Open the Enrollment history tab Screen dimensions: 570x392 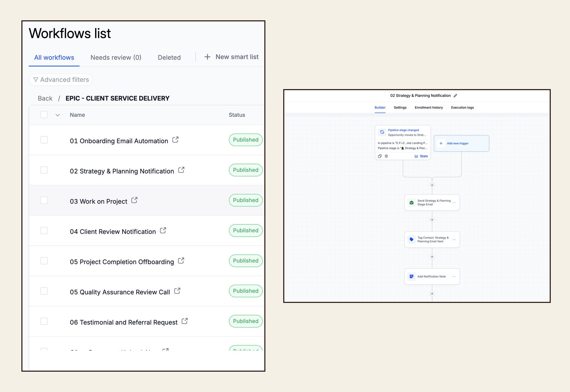pyautogui.click(x=429, y=107)
